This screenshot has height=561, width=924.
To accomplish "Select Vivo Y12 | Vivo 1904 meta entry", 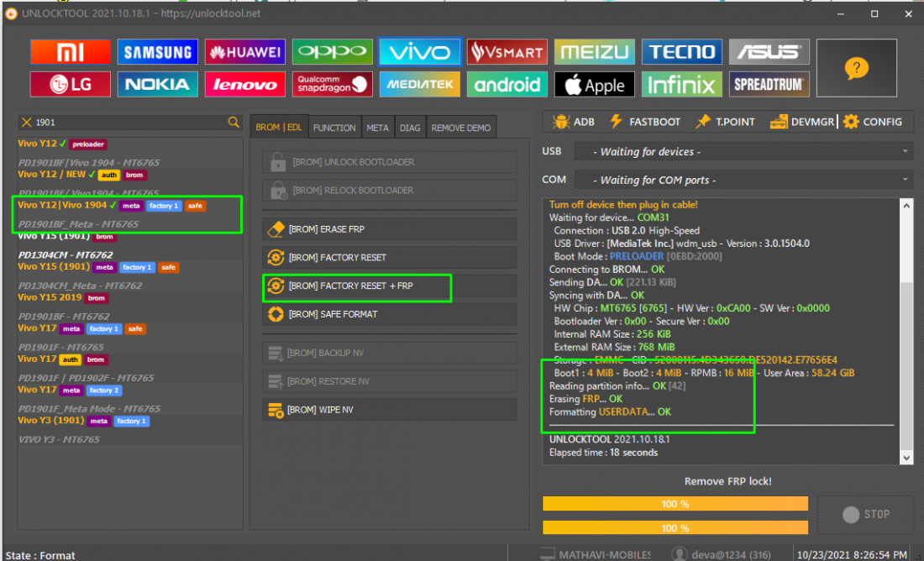I will click(129, 214).
